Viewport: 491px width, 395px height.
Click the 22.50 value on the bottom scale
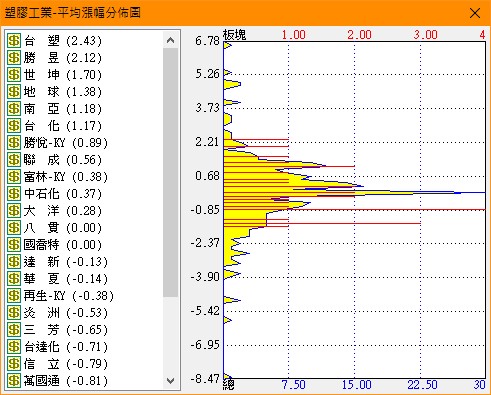click(x=422, y=384)
